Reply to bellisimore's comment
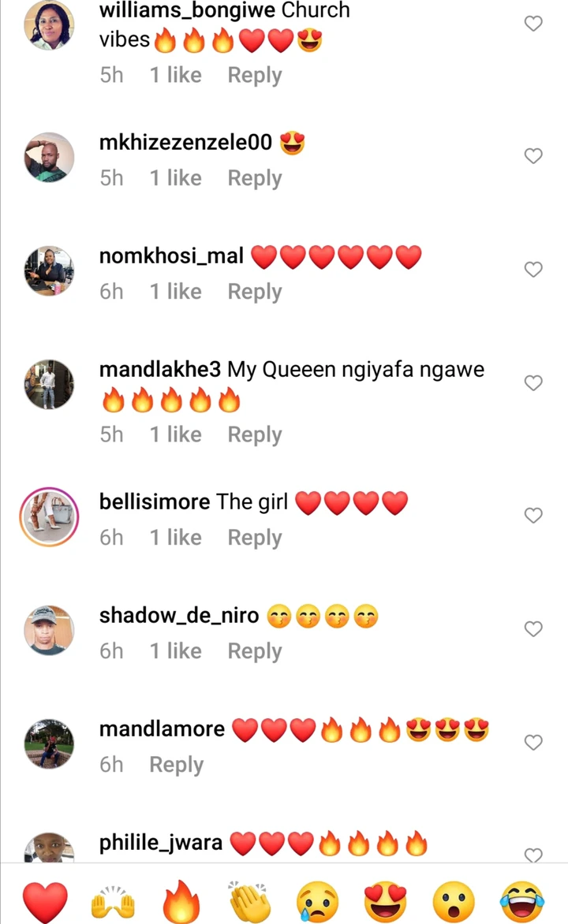The width and height of the screenshot is (568, 924). [x=255, y=538]
